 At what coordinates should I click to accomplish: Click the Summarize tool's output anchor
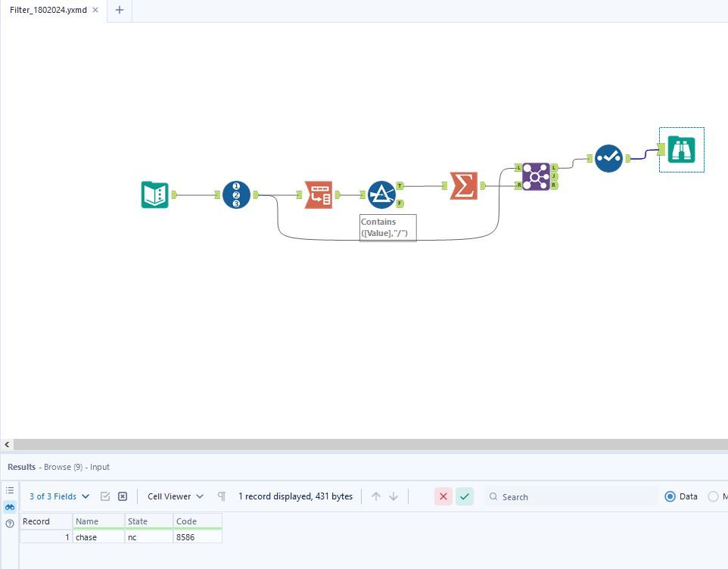[x=483, y=185]
